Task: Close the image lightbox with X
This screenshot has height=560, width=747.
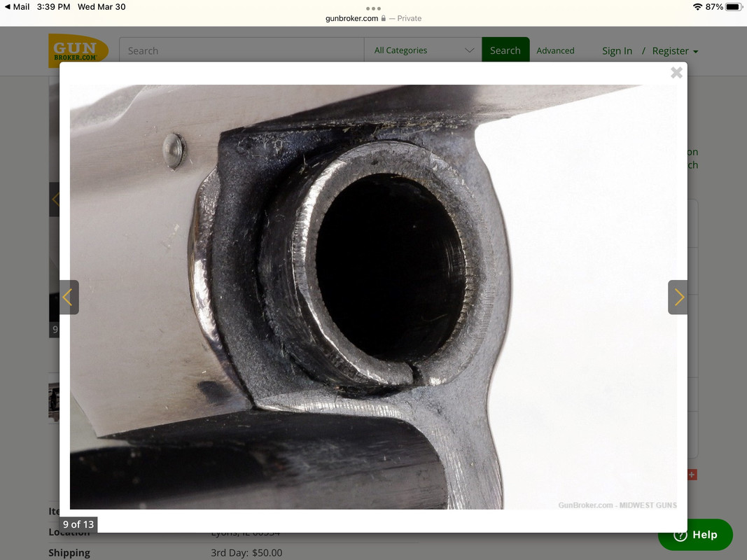Action: pyautogui.click(x=676, y=72)
